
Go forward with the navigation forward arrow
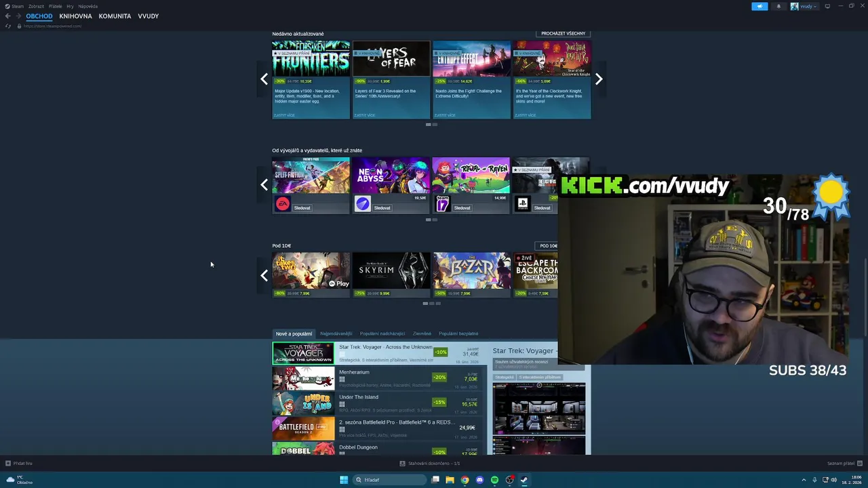coord(18,16)
